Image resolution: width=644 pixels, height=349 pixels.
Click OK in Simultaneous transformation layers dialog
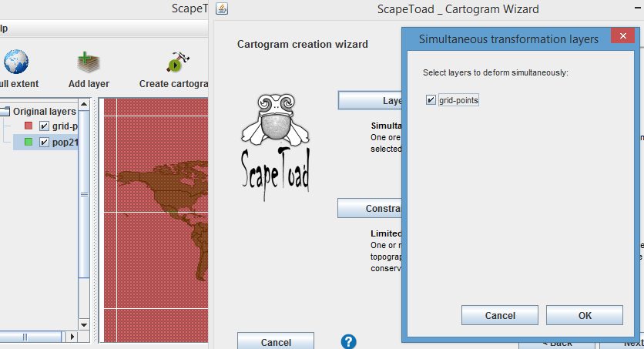(585, 315)
